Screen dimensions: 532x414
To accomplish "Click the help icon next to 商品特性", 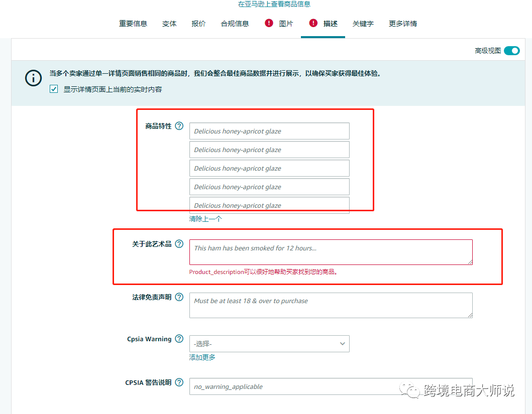I will [180, 126].
